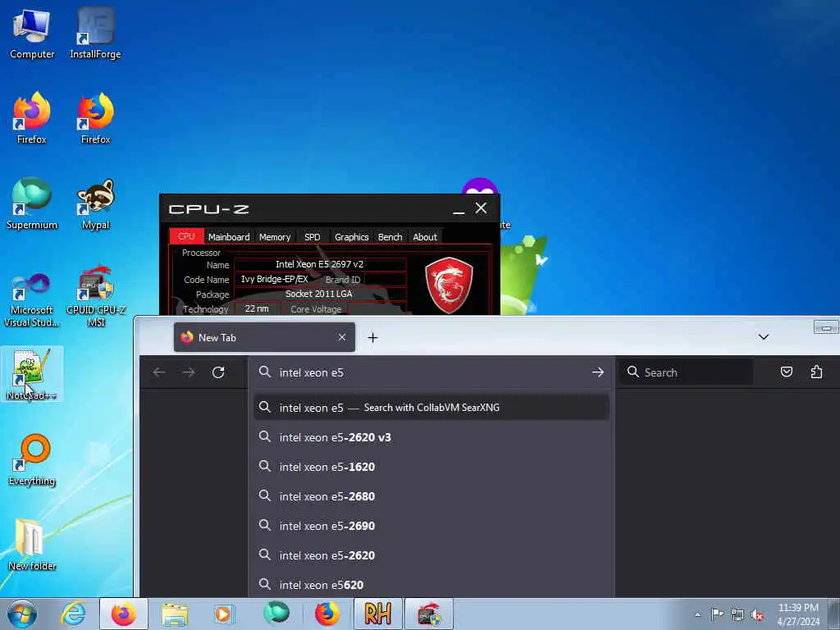Click the Firefox forward arrow
Viewport: 840px width, 630px height.
pyautogui.click(x=189, y=372)
